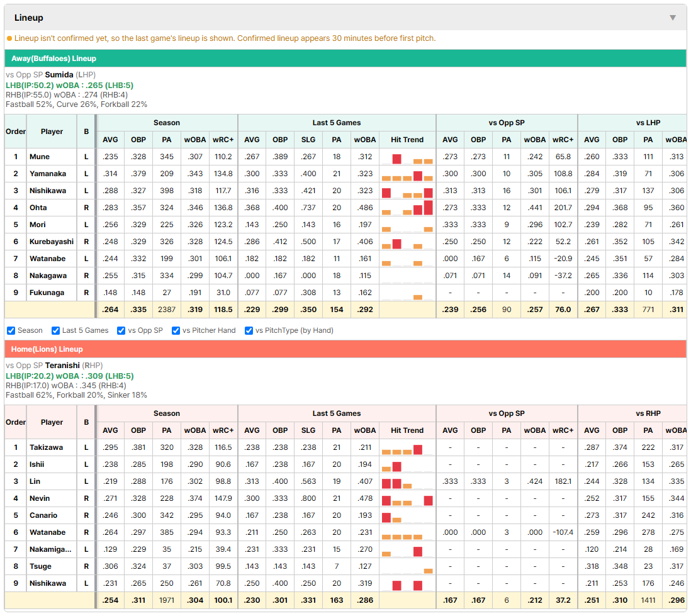Sort Buffaloes table by Season wRC+
This screenshot has width=691, height=616.
point(223,140)
